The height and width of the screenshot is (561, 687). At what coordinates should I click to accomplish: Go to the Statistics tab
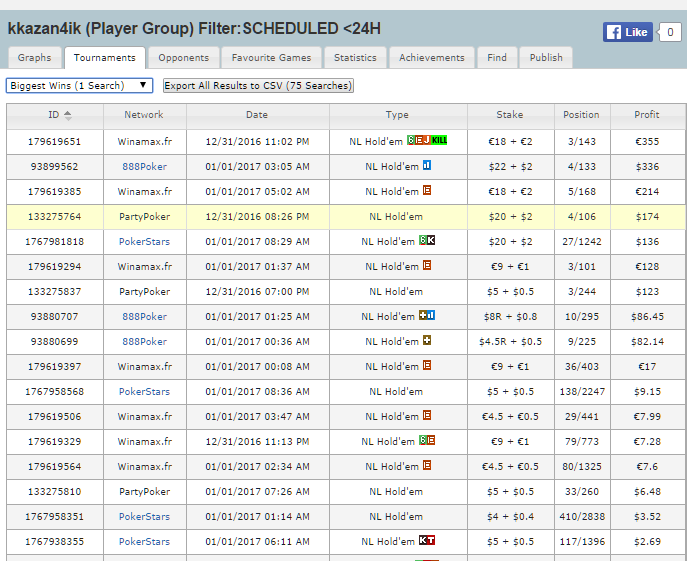tap(355, 57)
